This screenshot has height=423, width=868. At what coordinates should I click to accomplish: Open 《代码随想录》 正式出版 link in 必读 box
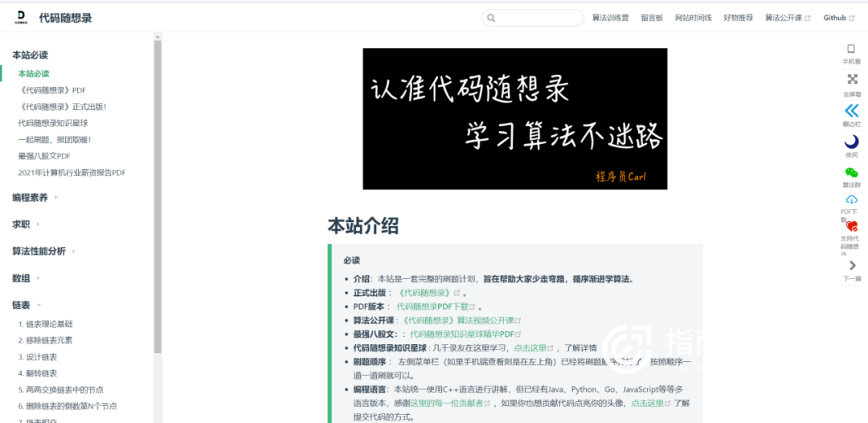[x=424, y=293]
